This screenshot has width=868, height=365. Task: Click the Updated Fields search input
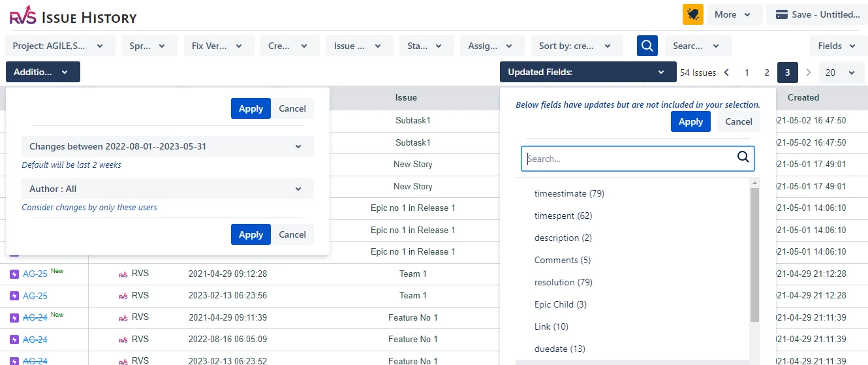coord(627,159)
